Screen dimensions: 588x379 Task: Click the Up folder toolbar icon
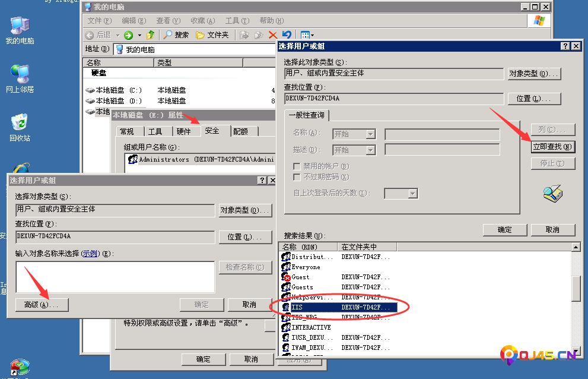pyautogui.click(x=151, y=35)
